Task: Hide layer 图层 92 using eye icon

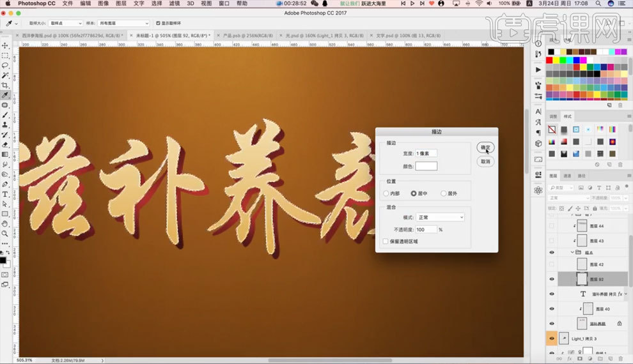Action: [x=552, y=279]
